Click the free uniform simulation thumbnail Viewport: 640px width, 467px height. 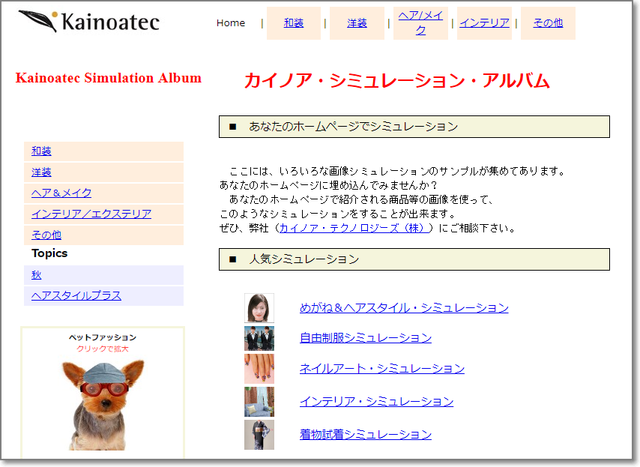coord(259,338)
